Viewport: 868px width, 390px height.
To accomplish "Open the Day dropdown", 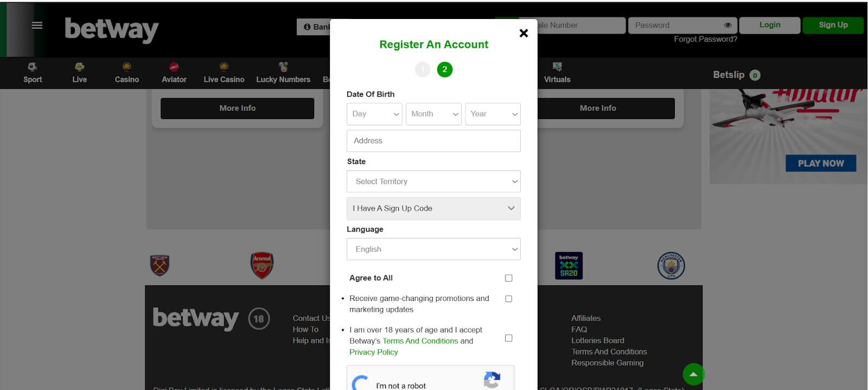I will (374, 114).
